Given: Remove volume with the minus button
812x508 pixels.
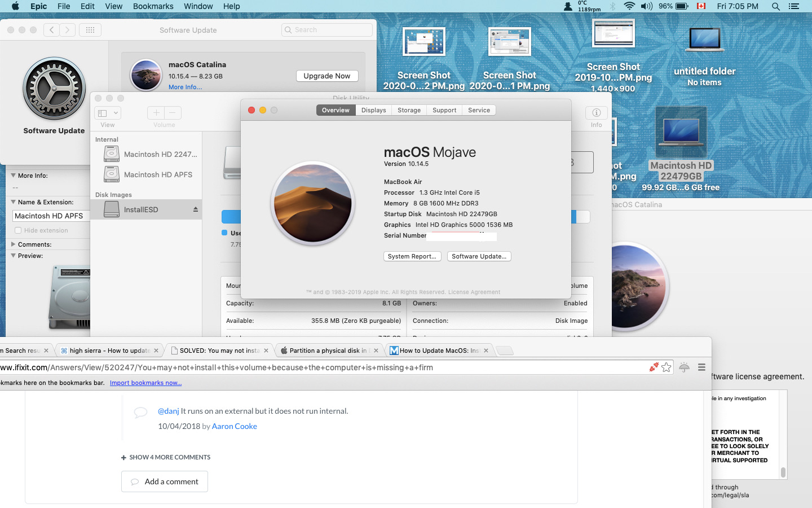Looking at the screenshot, I should pyautogui.click(x=173, y=113).
